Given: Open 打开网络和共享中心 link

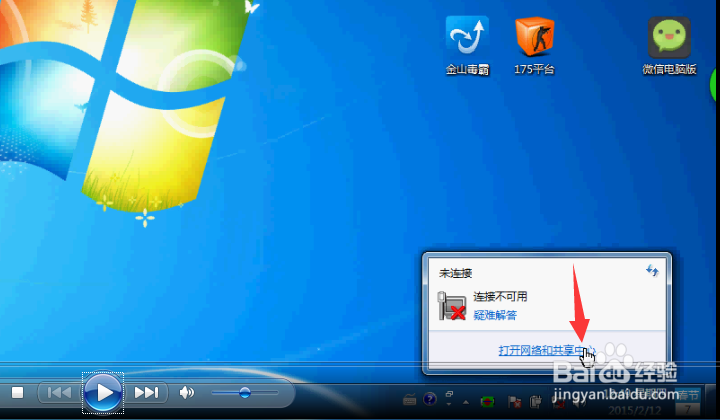Looking at the screenshot, I should point(547,351).
